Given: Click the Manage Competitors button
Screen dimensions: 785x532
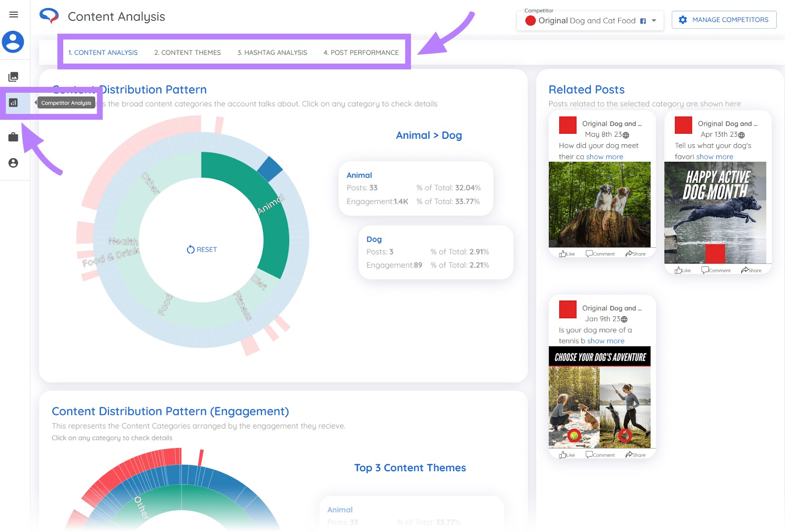Looking at the screenshot, I should click(724, 20).
